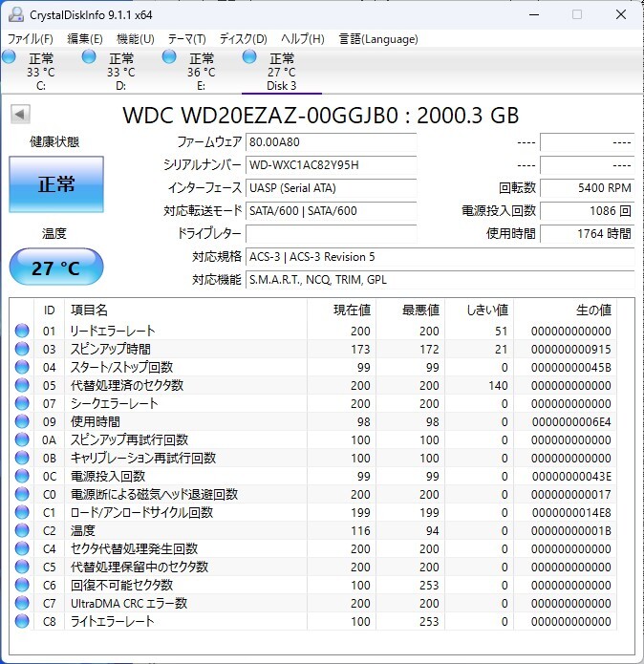Screen dimensions: 644x664
Task: Click the 生の値 column header
Action: click(x=566, y=310)
